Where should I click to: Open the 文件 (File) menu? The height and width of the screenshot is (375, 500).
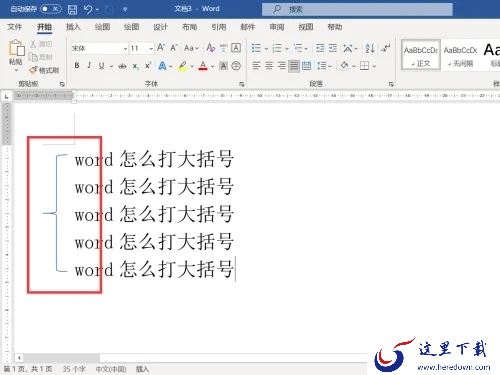coord(15,27)
